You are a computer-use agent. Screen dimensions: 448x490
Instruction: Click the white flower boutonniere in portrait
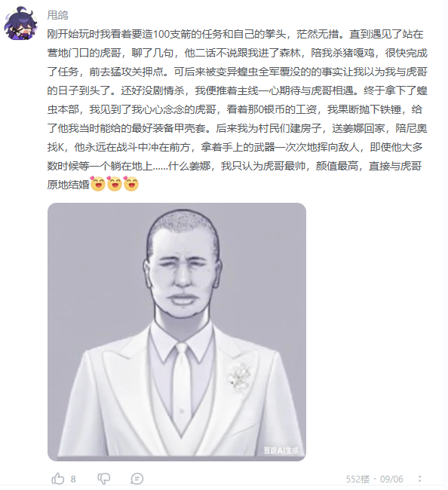pyautogui.click(x=239, y=378)
